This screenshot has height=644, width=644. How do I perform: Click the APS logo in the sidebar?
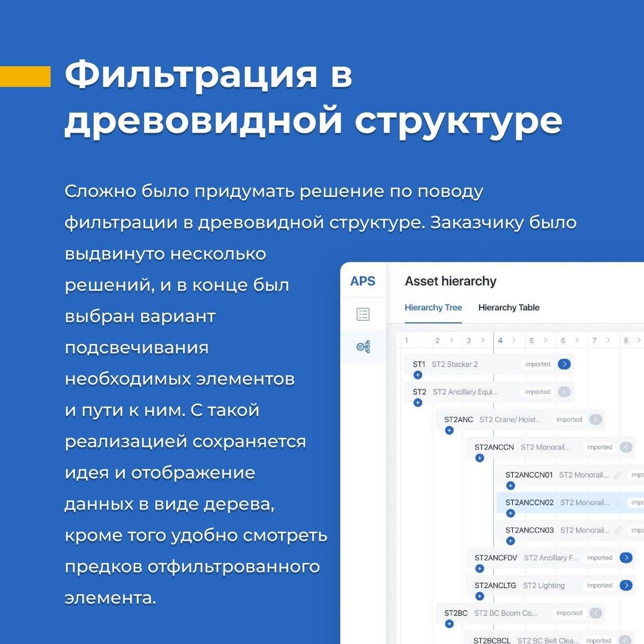click(x=363, y=281)
